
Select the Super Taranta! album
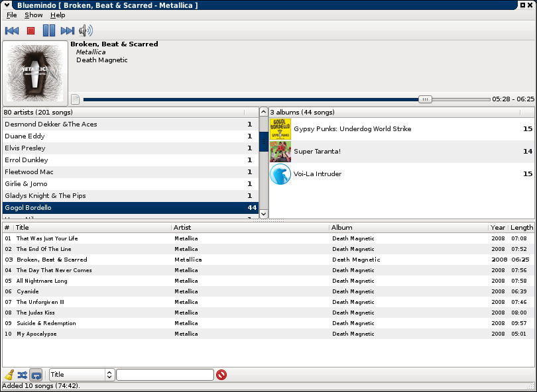317,152
